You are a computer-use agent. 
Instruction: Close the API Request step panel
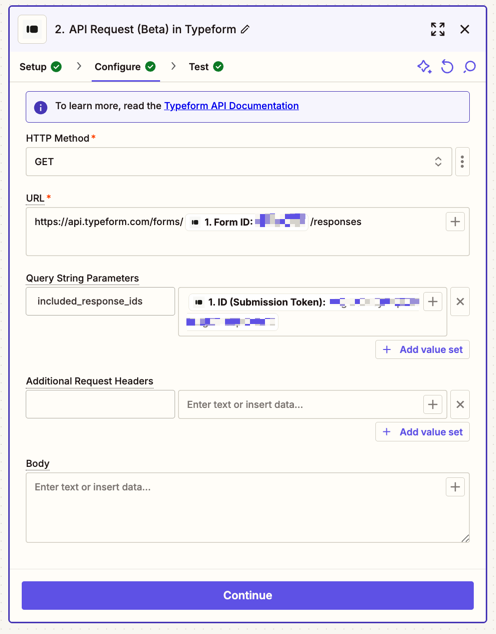click(464, 29)
